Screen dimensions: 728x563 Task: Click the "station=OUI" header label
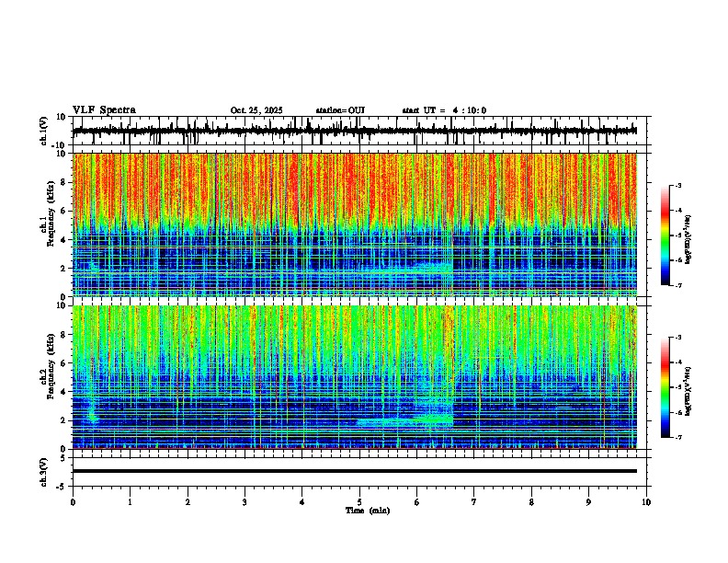tap(340, 110)
